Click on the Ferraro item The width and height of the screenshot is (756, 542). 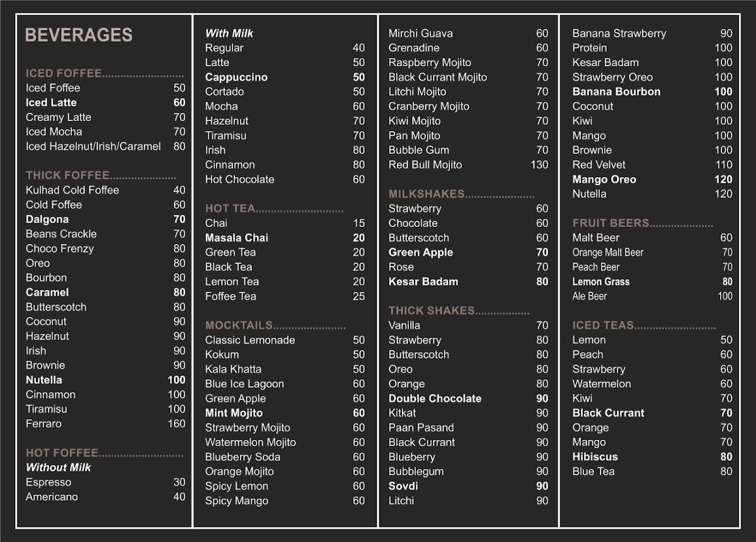click(43, 424)
